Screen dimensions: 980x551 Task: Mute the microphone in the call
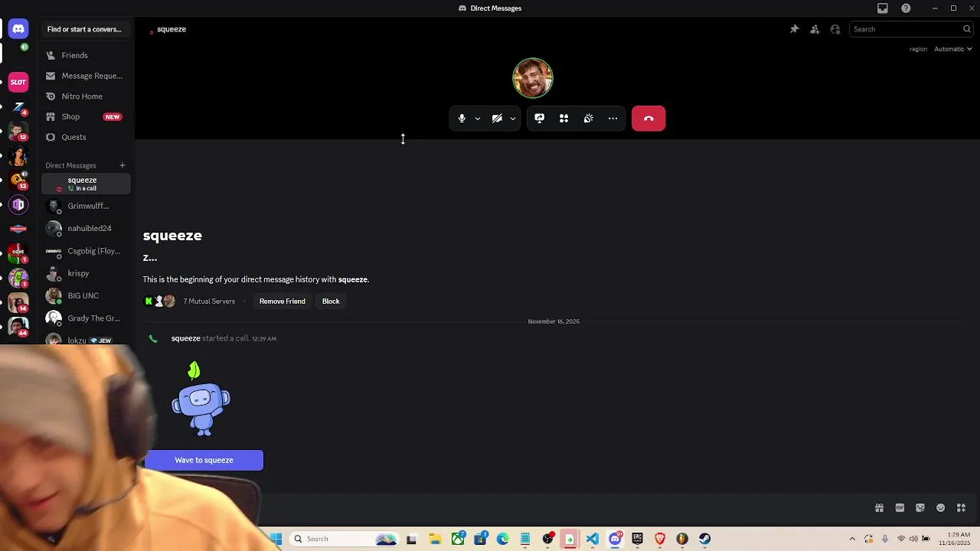click(462, 119)
